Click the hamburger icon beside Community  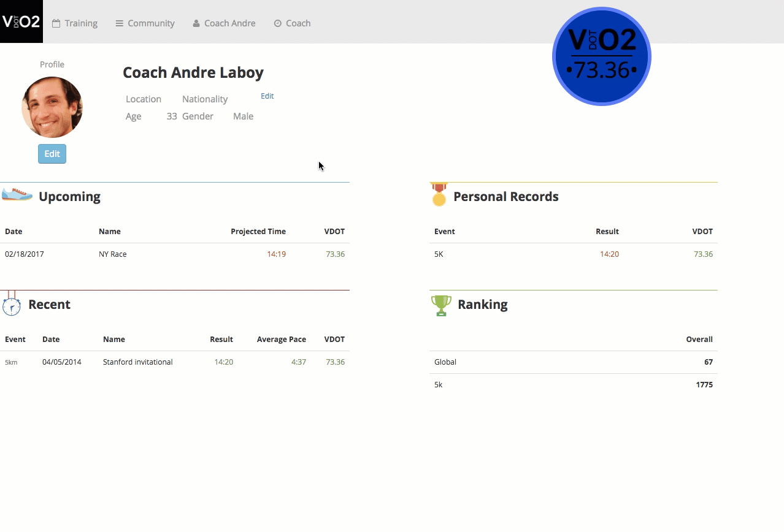120,23
